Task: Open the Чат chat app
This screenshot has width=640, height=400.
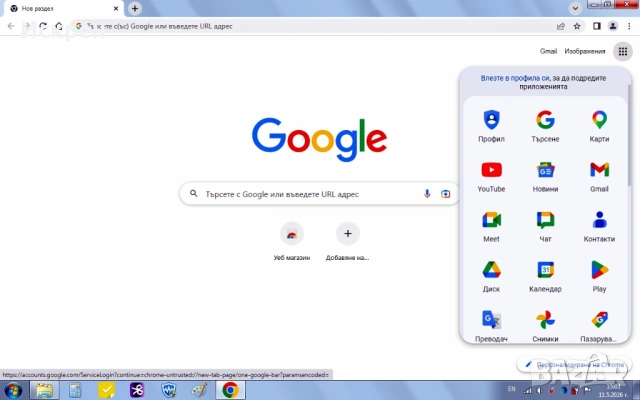Action: [545, 226]
